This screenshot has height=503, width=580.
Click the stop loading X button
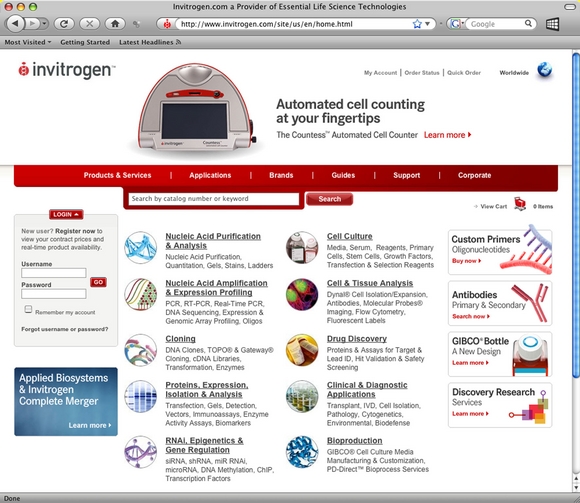pyautogui.click(x=90, y=24)
